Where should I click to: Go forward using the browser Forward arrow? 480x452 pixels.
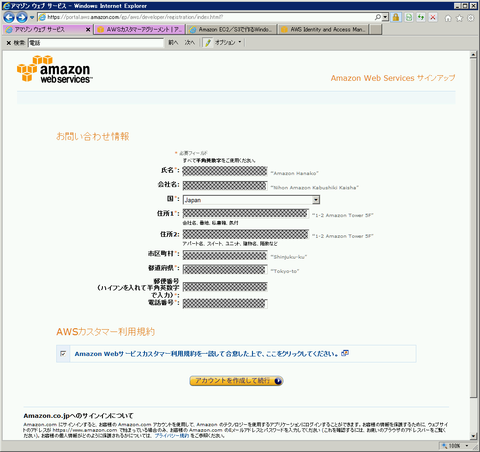click(22, 17)
